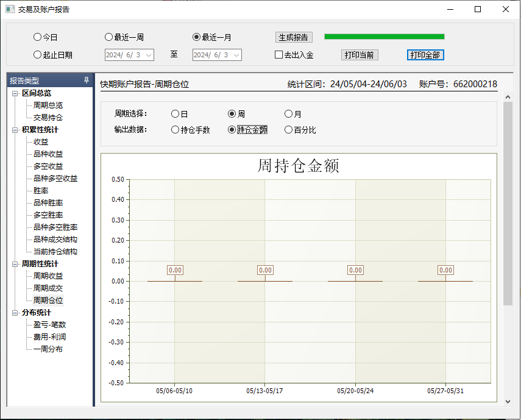Click the pin icon on 报告类型 panel

[x=87, y=80]
